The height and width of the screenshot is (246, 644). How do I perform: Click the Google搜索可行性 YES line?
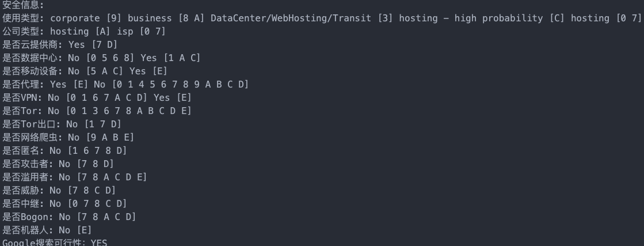(x=55, y=243)
